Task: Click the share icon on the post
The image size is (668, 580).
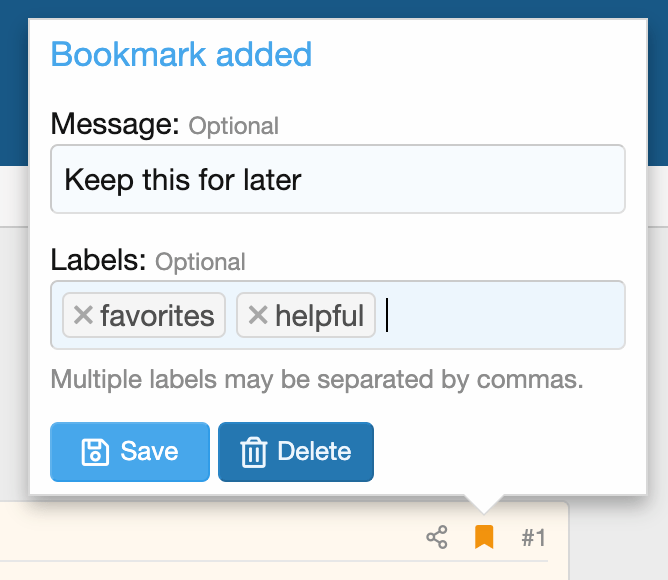Action: pos(437,538)
